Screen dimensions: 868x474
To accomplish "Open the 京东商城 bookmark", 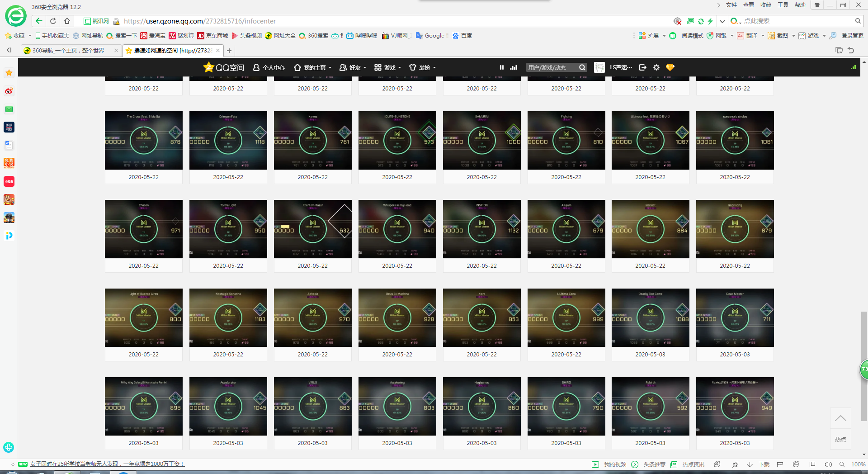I will [213, 36].
